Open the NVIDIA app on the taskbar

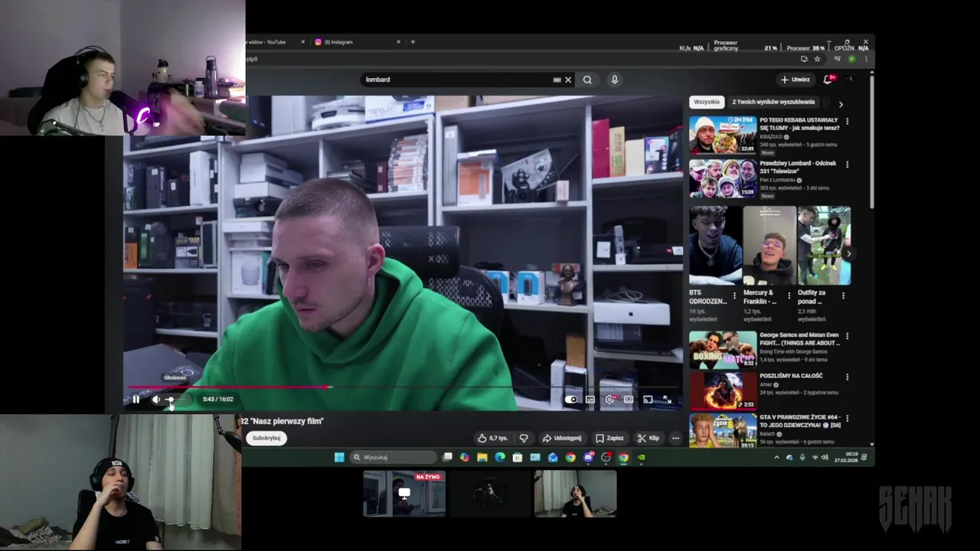pos(641,458)
